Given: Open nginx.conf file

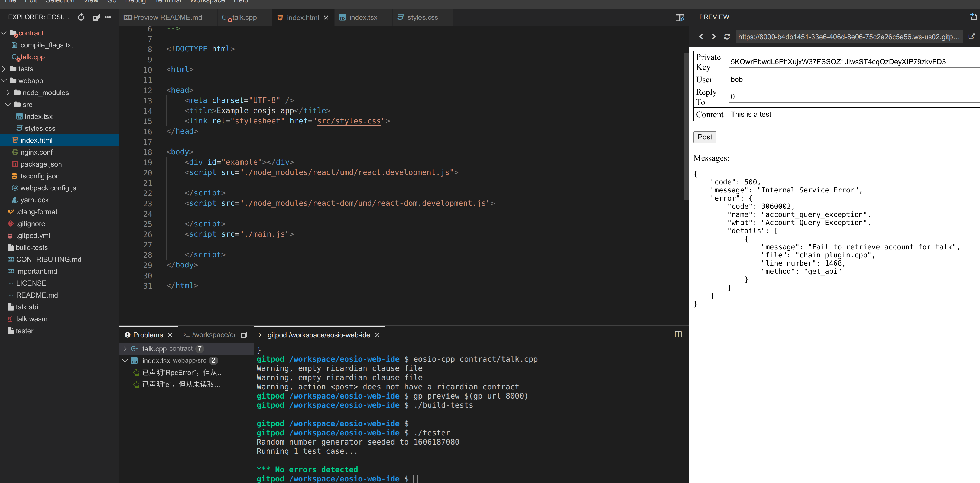Looking at the screenshot, I should pos(37,152).
